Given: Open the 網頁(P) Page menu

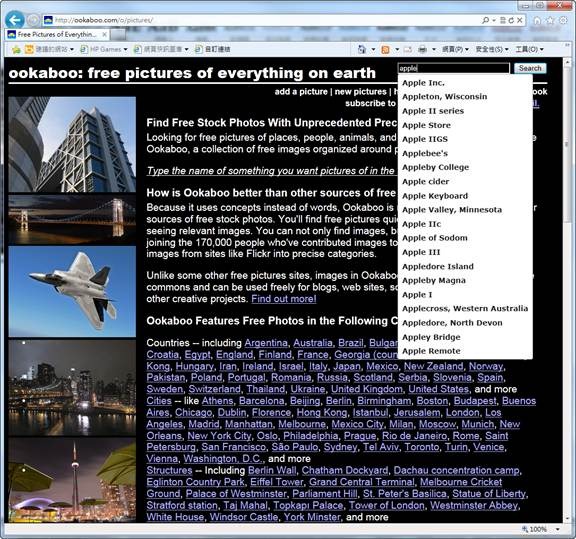Looking at the screenshot, I should tap(455, 49).
